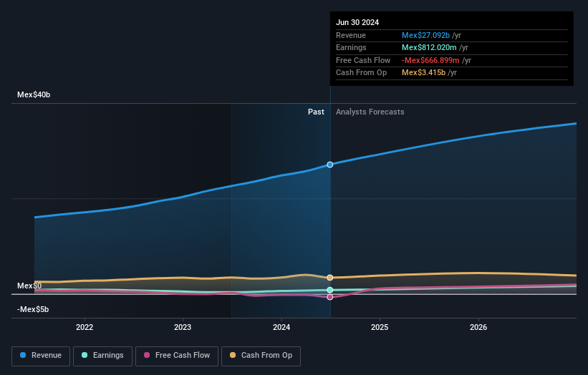Click the Mex$3.415b cash from op value

(423, 73)
